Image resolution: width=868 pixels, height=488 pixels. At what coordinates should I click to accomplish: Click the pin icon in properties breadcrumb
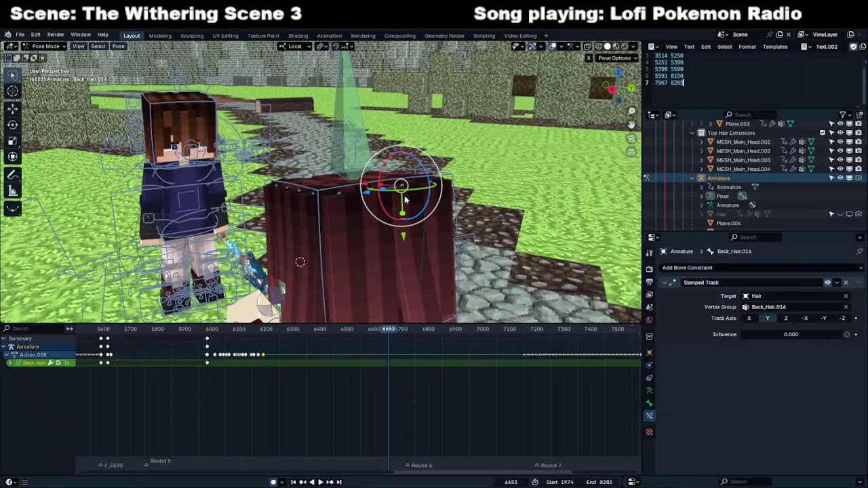[x=859, y=251]
